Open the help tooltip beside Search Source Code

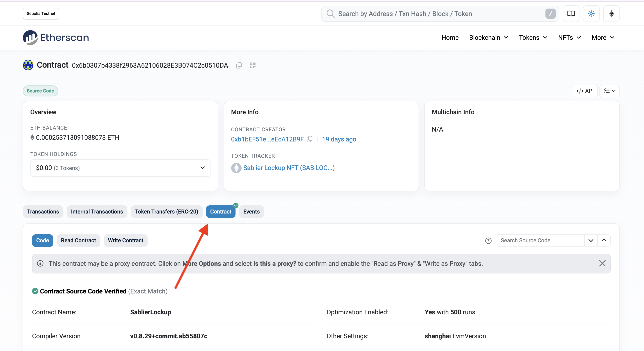[489, 241]
